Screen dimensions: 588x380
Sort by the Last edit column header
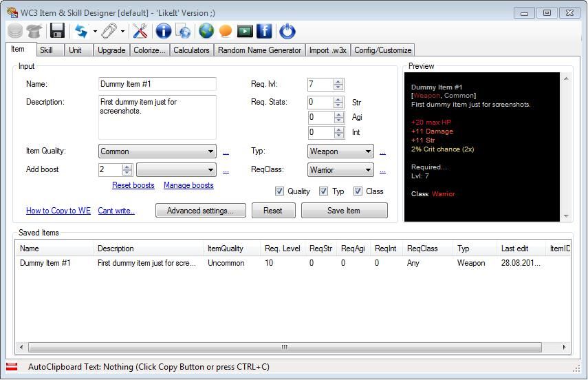click(x=521, y=249)
